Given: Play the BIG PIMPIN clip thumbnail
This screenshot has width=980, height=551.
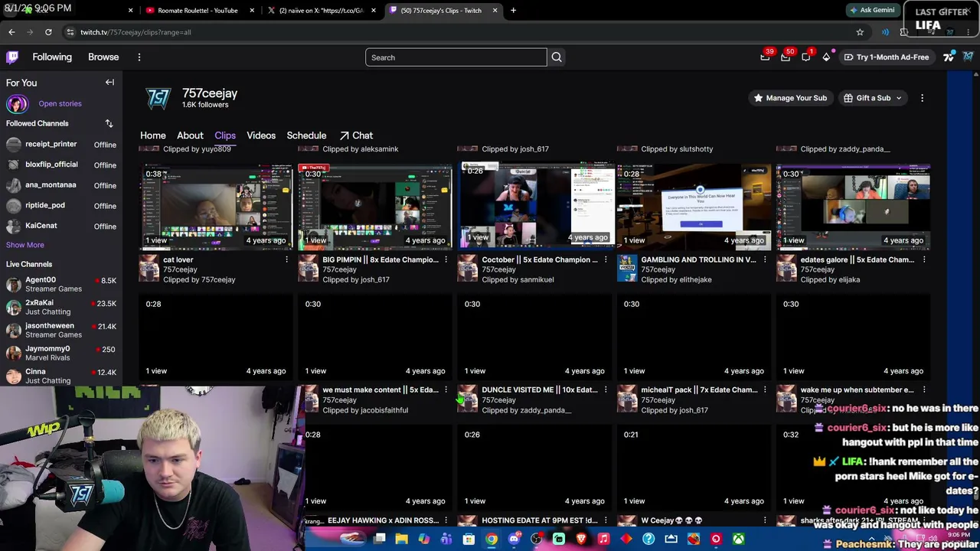Looking at the screenshot, I should (376, 207).
